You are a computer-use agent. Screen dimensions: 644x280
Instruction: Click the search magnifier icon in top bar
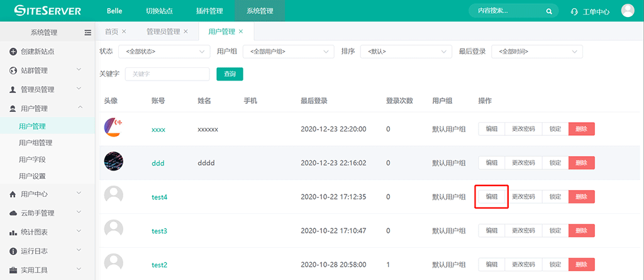(548, 11)
